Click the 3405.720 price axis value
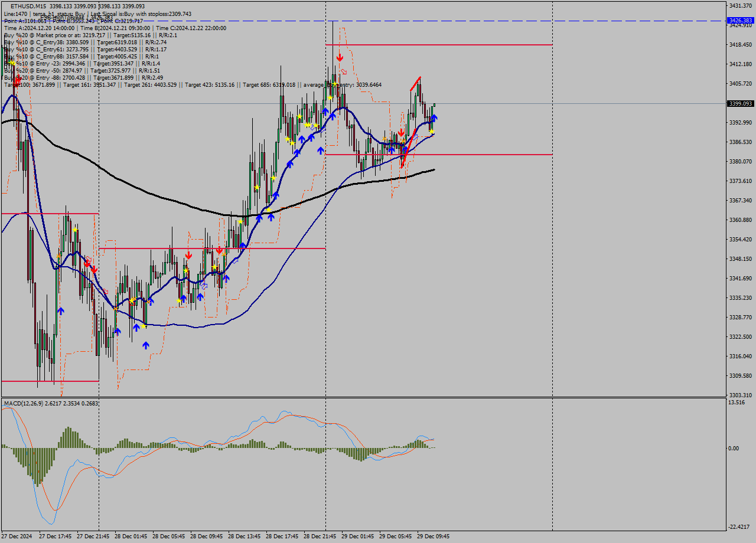The height and width of the screenshot is (543, 756). 740,83
